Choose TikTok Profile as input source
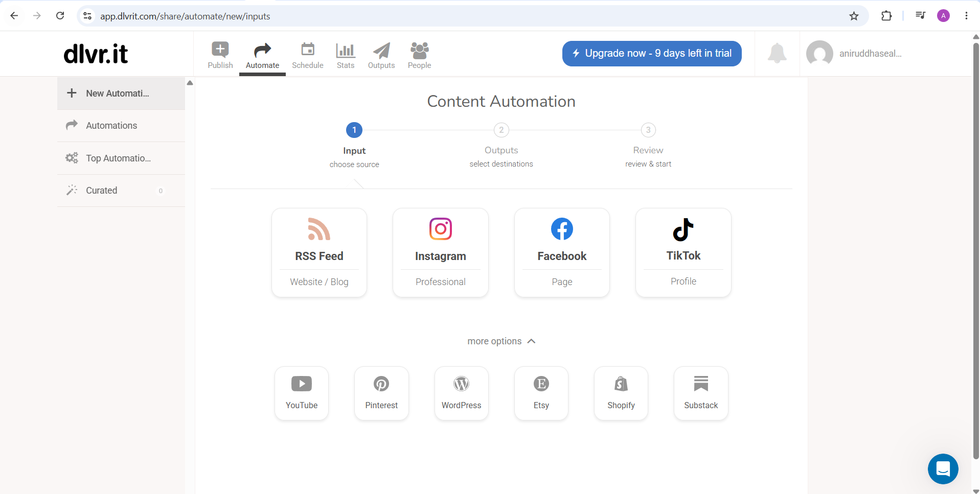The width and height of the screenshot is (980, 494). point(683,252)
